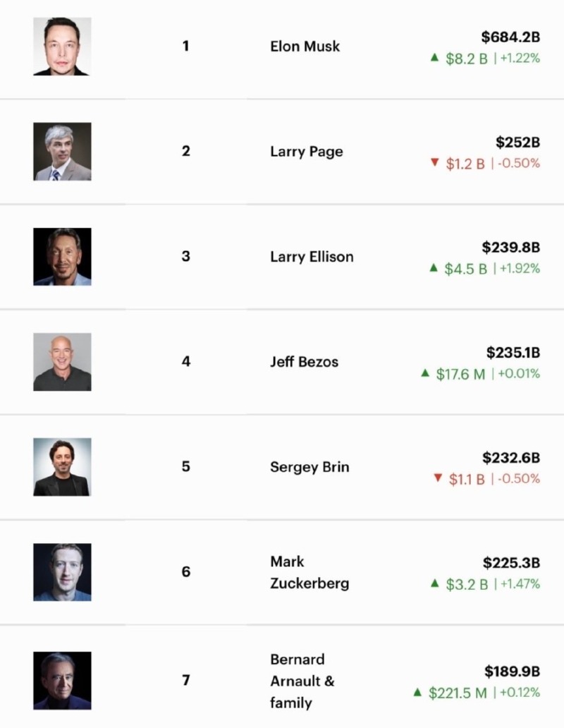Open the Jeff Bezos name link
This screenshot has width=564, height=728.
[304, 362]
